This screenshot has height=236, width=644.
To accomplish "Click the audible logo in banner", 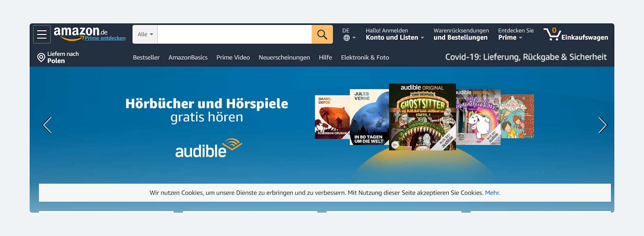I will (x=208, y=148).
